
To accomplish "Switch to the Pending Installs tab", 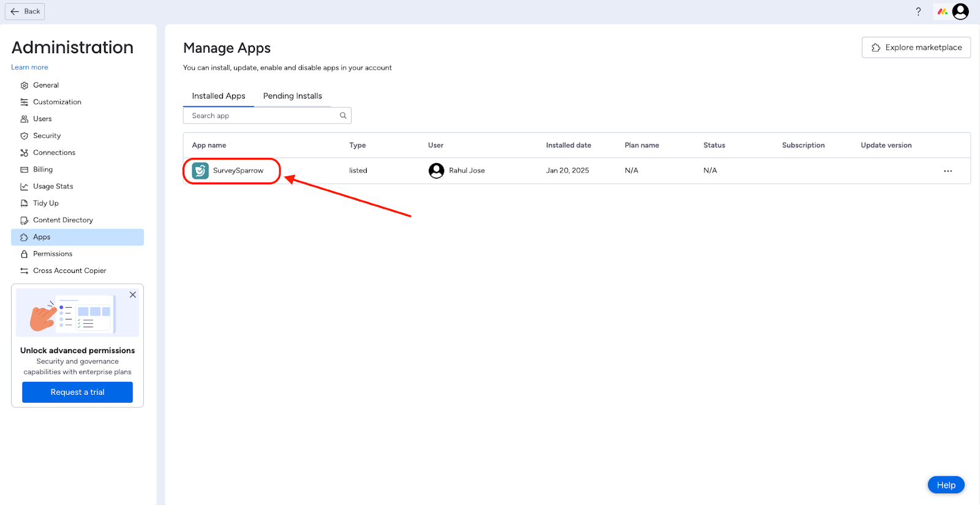I will click(292, 96).
